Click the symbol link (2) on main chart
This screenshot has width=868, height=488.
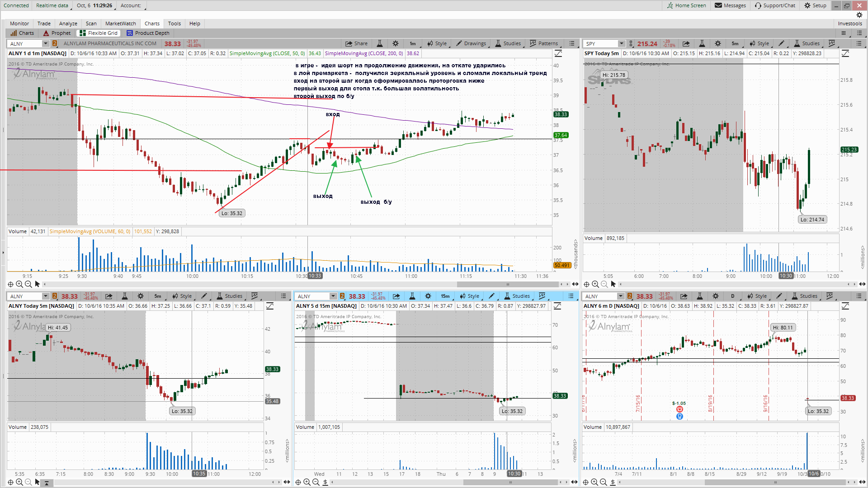[x=55, y=43]
